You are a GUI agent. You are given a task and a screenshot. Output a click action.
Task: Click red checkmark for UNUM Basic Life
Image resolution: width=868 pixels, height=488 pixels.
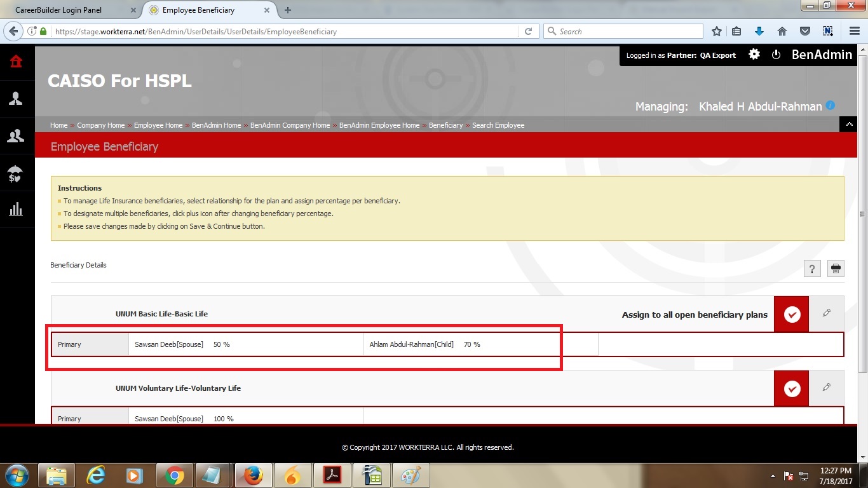click(x=791, y=314)
